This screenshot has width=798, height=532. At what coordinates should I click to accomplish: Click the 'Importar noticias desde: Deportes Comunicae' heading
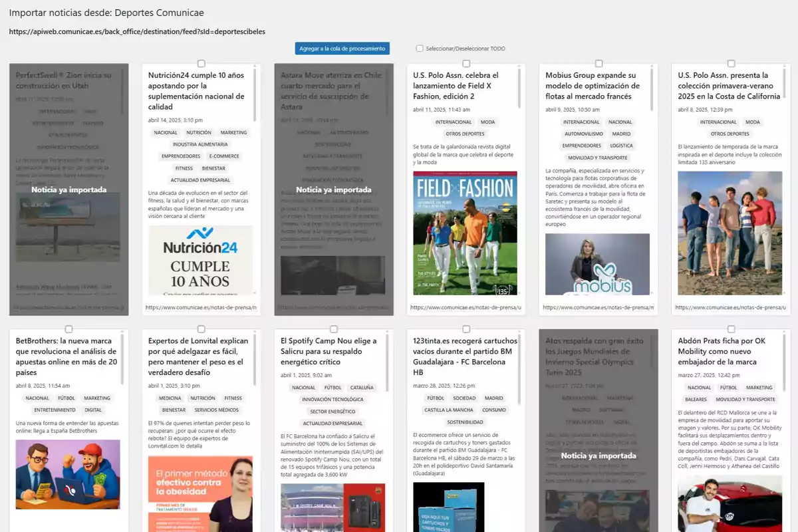[x=106, y=13]
